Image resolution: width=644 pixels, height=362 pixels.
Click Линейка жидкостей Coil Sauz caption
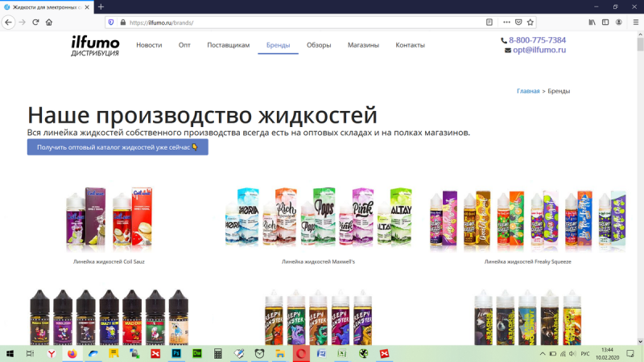pyautogui.click(x=109, y=261)
